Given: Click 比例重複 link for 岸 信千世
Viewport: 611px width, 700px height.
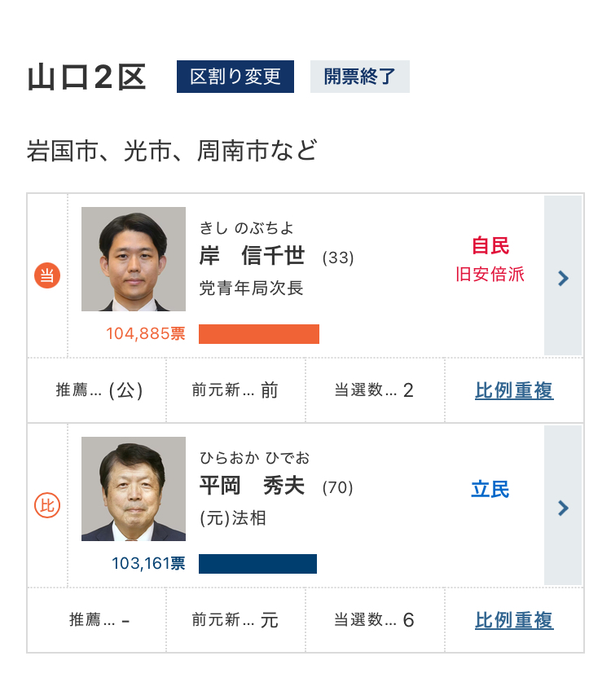Looking at the screenshot, I should click(x=514, y=390).
